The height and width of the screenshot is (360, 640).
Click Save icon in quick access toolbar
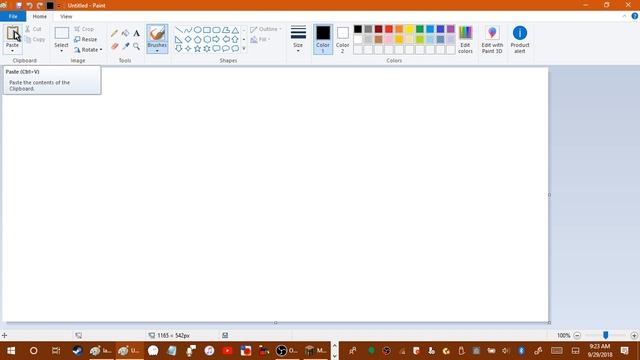pyautogui.click(x=19, y=5)
